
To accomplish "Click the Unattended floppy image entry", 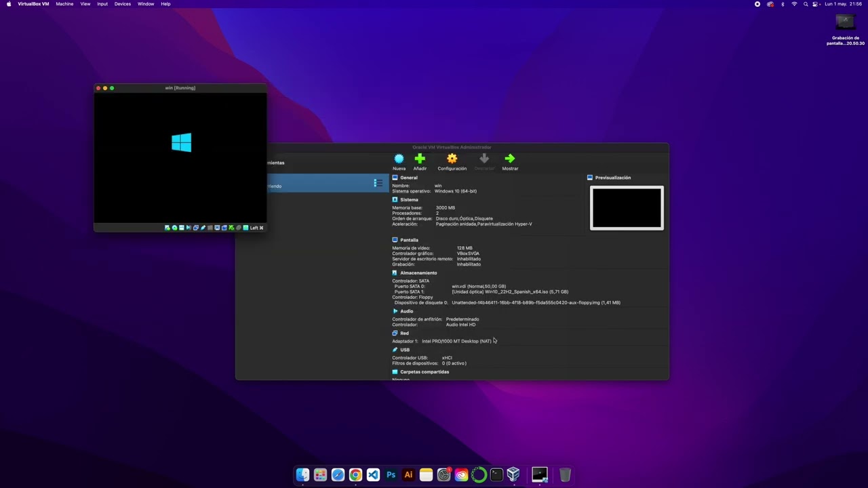I will tap(536, 302).
